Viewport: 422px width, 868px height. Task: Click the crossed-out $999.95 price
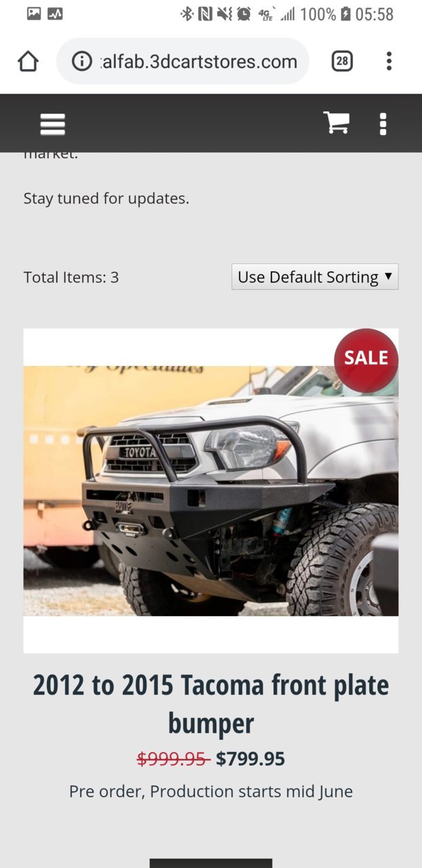click(x=173, y=759)
